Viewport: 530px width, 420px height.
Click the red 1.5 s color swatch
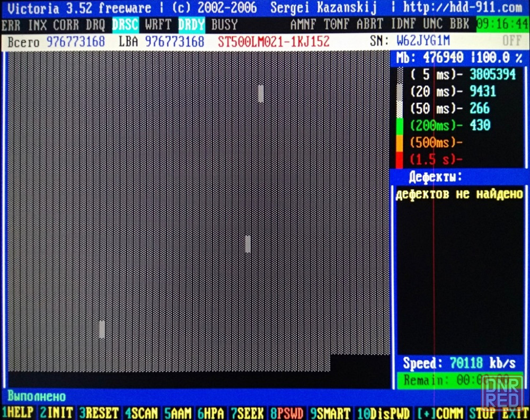(x=400, y=160)
